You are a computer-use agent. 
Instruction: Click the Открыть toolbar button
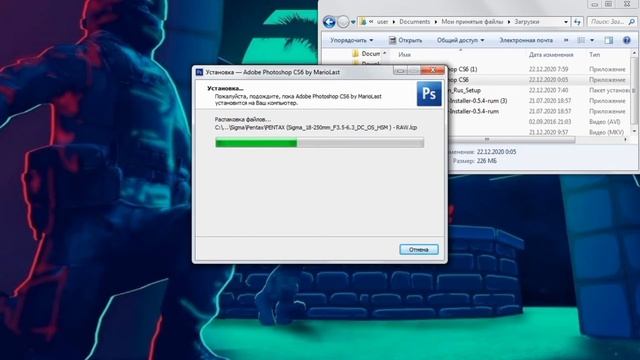tap(405, 40)
